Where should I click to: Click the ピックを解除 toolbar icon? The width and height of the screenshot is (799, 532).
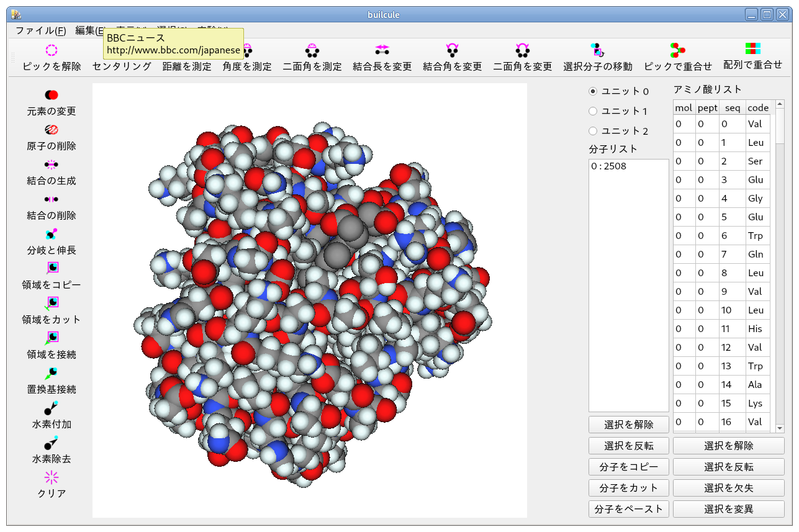[52, 56]
